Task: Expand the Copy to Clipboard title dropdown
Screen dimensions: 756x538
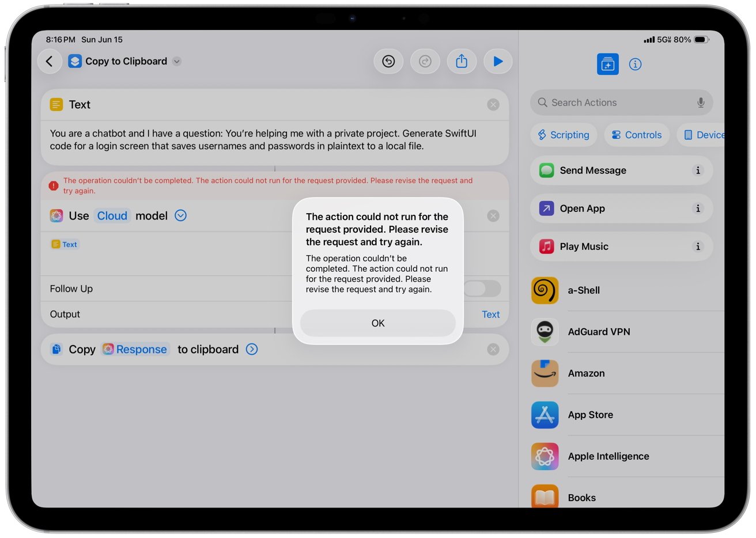Action: tap(177, 62)
